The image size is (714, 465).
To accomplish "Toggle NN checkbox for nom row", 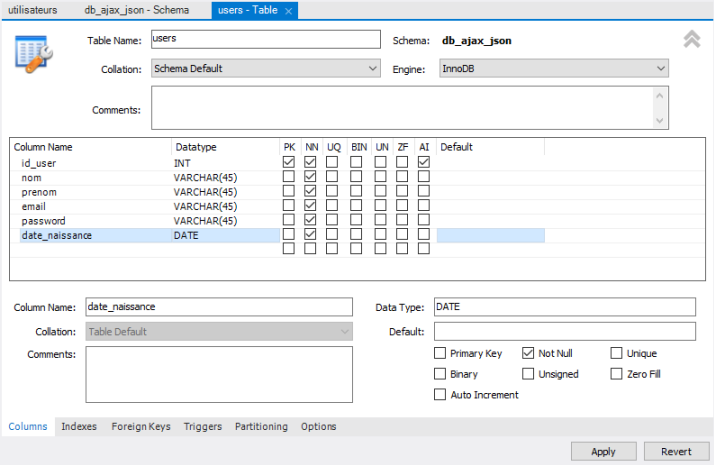I will (311, 176).
